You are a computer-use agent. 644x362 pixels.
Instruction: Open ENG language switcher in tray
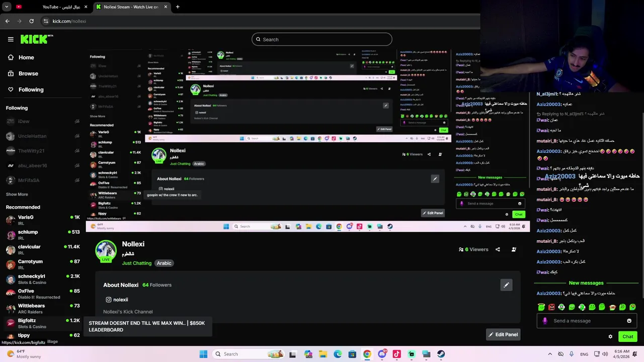click(584, 354)
